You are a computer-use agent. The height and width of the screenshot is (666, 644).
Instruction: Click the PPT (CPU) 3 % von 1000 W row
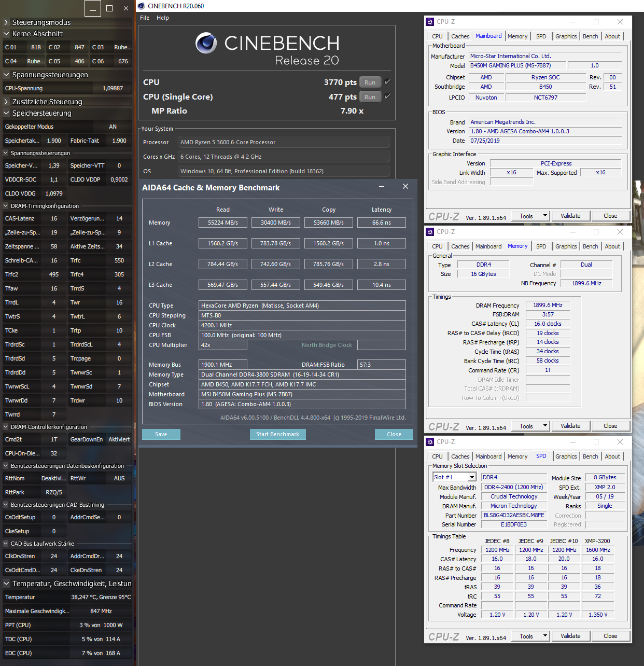tap(67, 625)
